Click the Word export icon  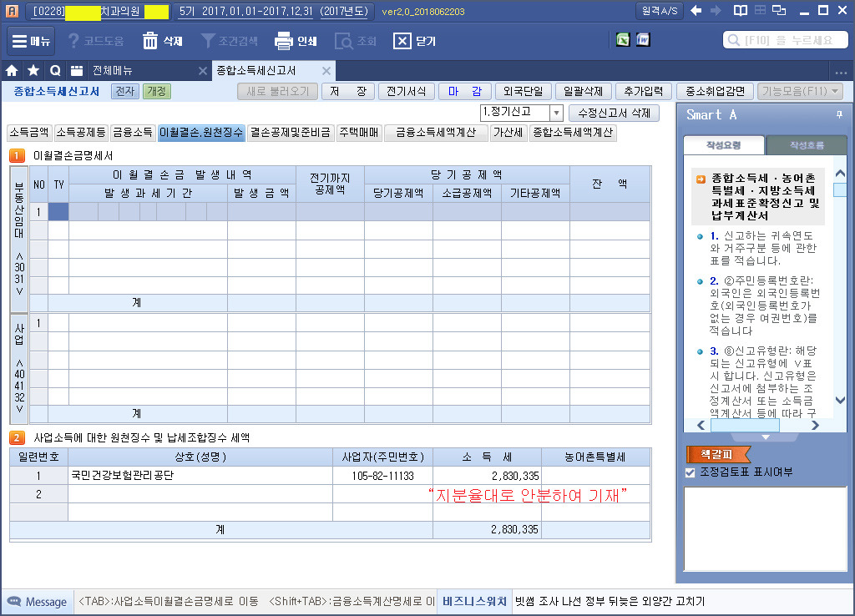(643, 40)
